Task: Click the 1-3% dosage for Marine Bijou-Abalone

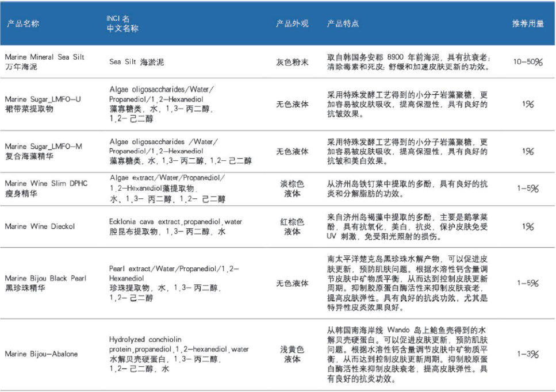Action: (528, 354)
